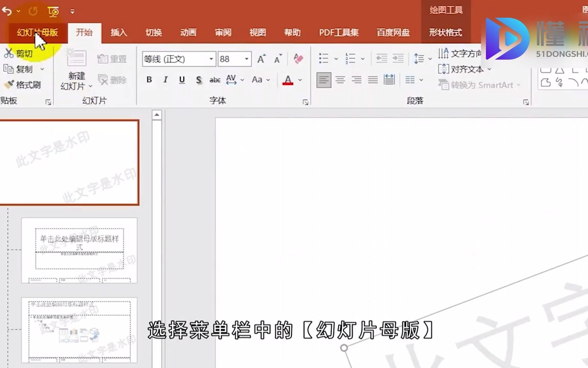The width and height of the screenshot is (588, 368).
Task: Toggle bulleted list formatting
Action: pos(323,58)
